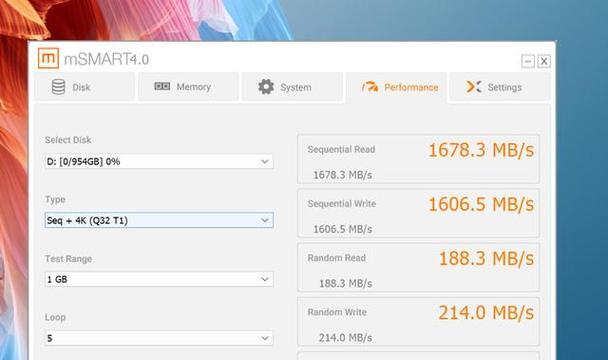Click the Performance speedometer icon
Screen dimensions: 608x360
(370, 87)
